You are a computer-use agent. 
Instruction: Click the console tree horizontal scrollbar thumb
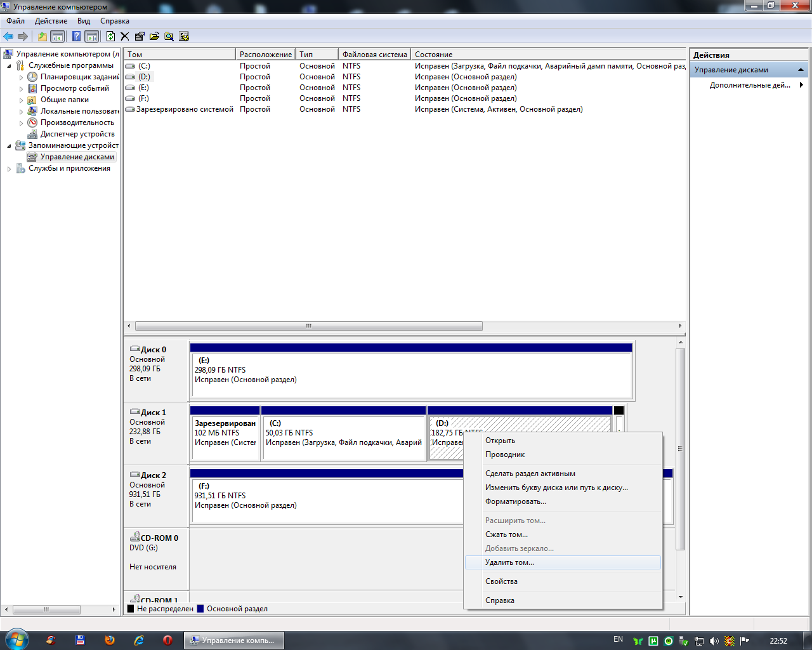(46, 609)
